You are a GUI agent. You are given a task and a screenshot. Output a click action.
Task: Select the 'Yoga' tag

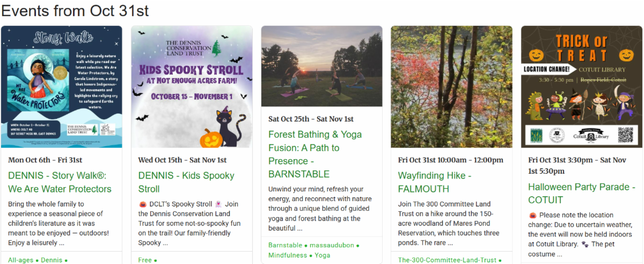coord(323,255)
